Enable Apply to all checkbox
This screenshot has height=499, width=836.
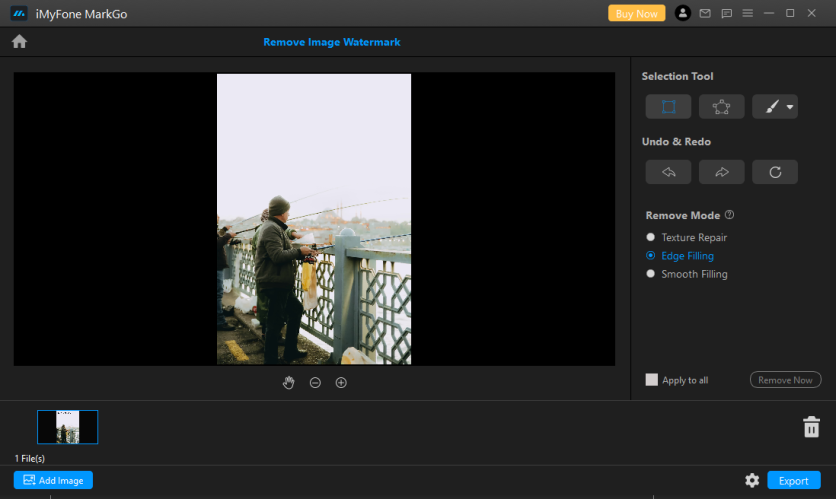pyautogui.click(x=652, y=380)
